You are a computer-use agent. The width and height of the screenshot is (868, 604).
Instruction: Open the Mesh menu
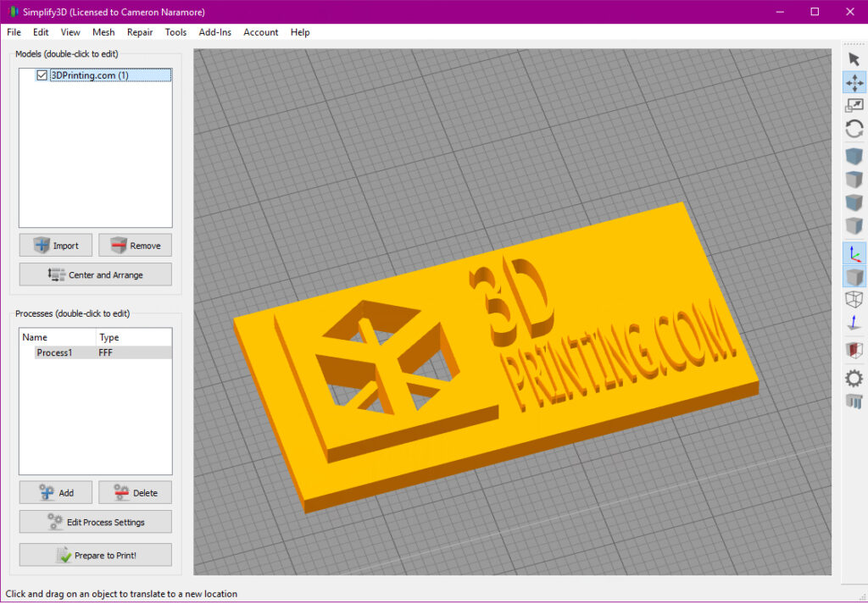(103, 32)
